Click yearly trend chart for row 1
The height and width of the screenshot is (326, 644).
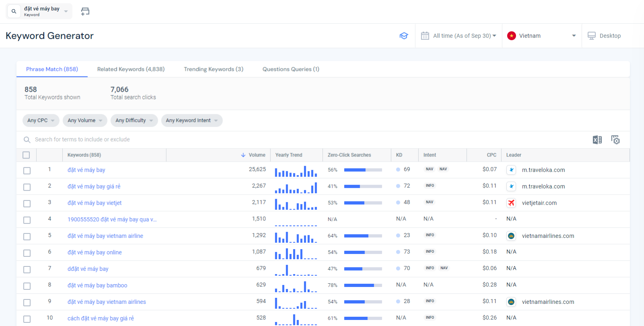click(x=296, y=171)
